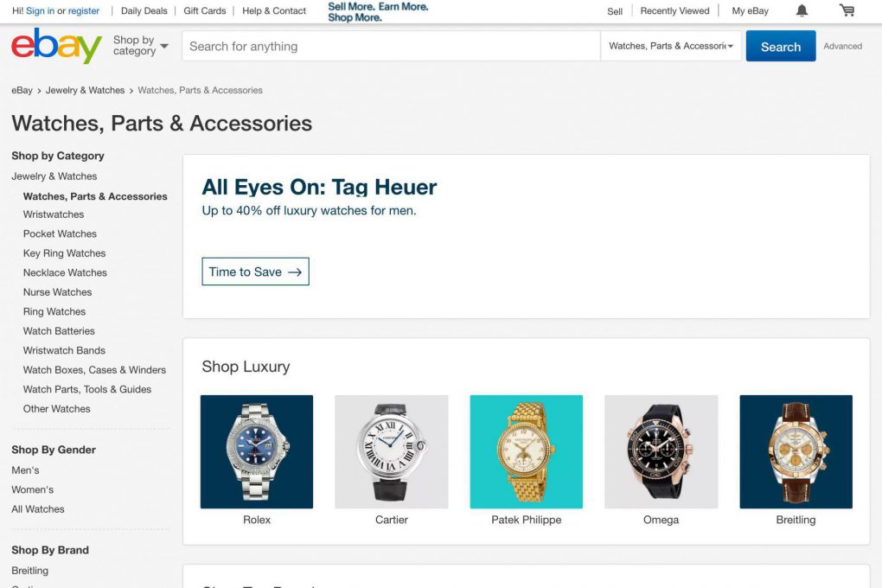The image size is (882, 588).
Task: Select the Cartier watch image
Action: (x=392, y=451)
